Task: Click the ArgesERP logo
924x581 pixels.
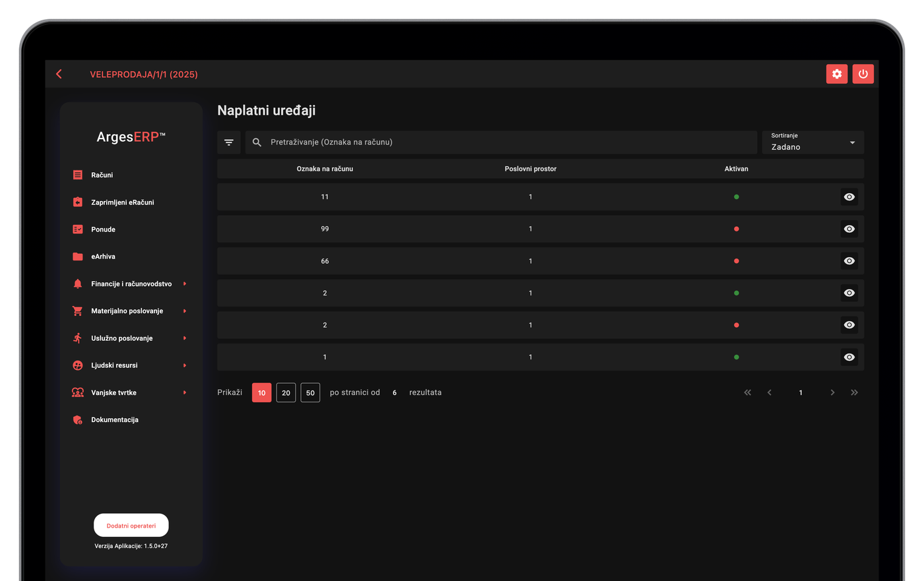Action: (x=131, y=137)
